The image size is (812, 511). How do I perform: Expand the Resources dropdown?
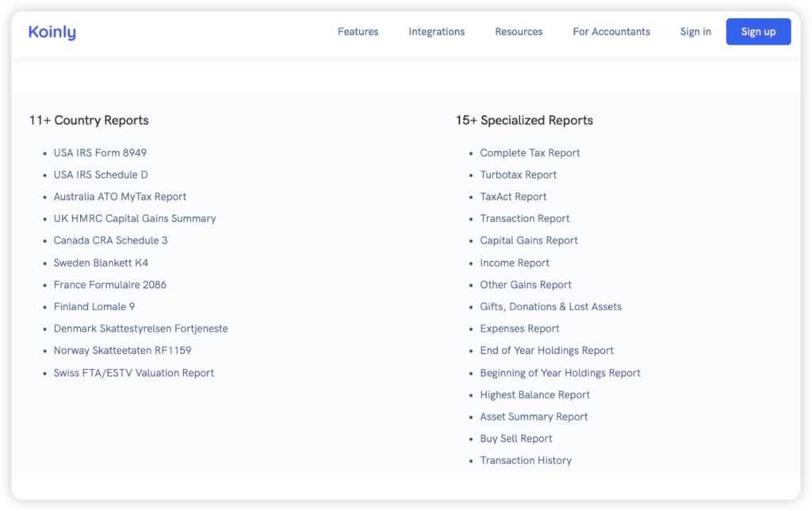click(519, 32)
